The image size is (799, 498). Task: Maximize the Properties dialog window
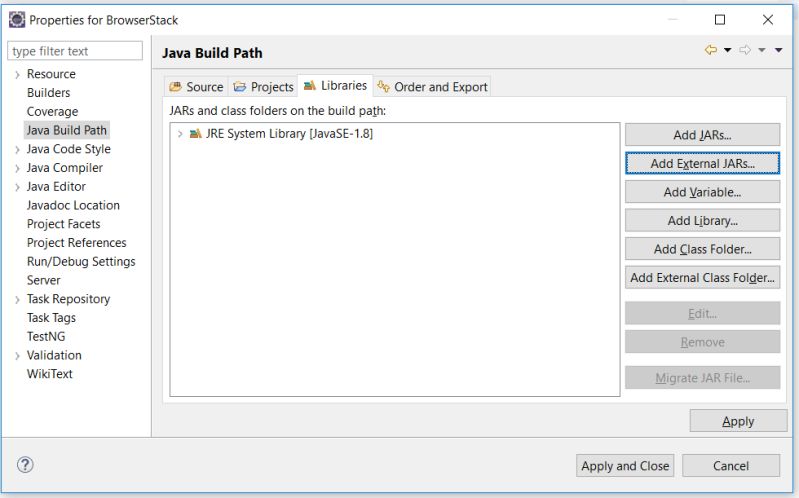720,20
